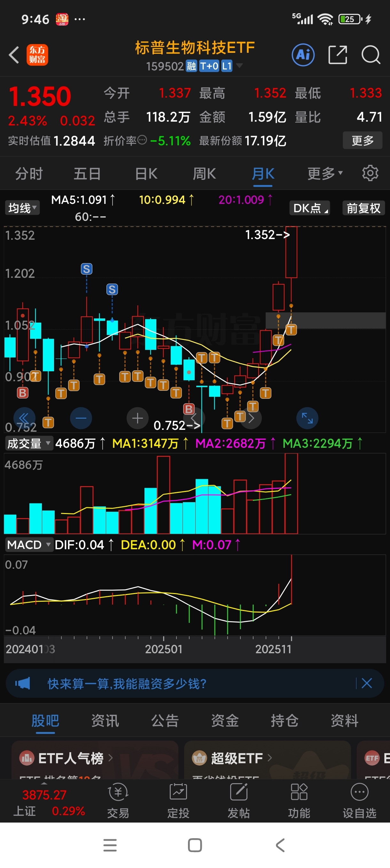Tap the L1 level badge
Viewport: 390px width, 868px height.
[227, 66]
